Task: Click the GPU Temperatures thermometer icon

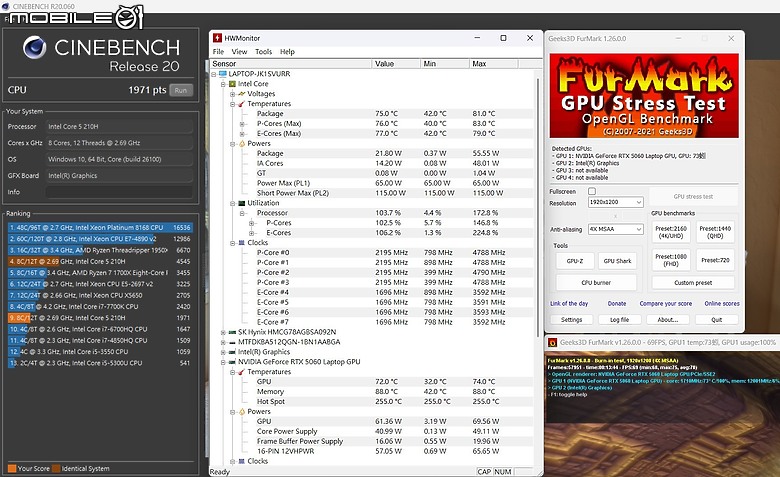Action: [x=242, y=372]
